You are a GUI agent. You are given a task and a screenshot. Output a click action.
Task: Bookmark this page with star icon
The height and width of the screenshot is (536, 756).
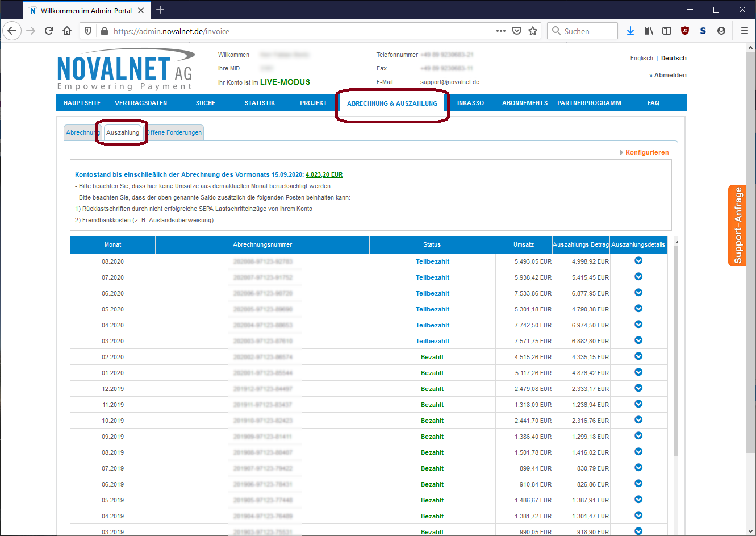[533, 31]
